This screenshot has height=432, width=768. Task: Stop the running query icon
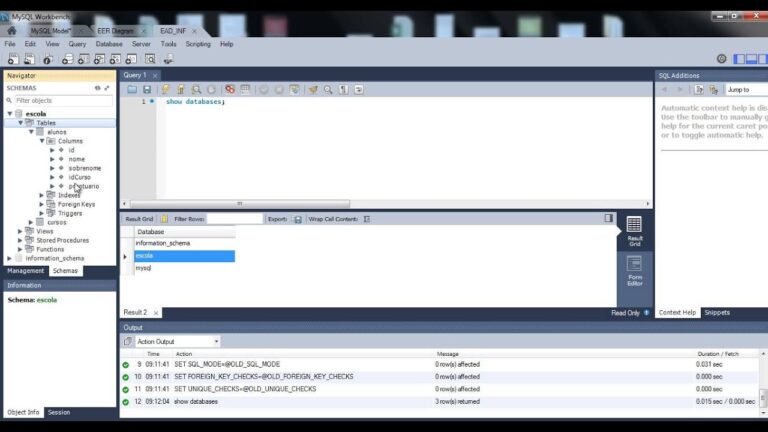coord(211,90)
